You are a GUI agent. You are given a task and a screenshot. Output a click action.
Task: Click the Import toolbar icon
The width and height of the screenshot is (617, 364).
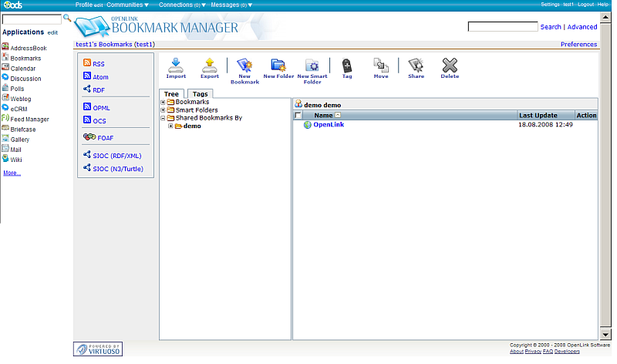tap(176, 66)
